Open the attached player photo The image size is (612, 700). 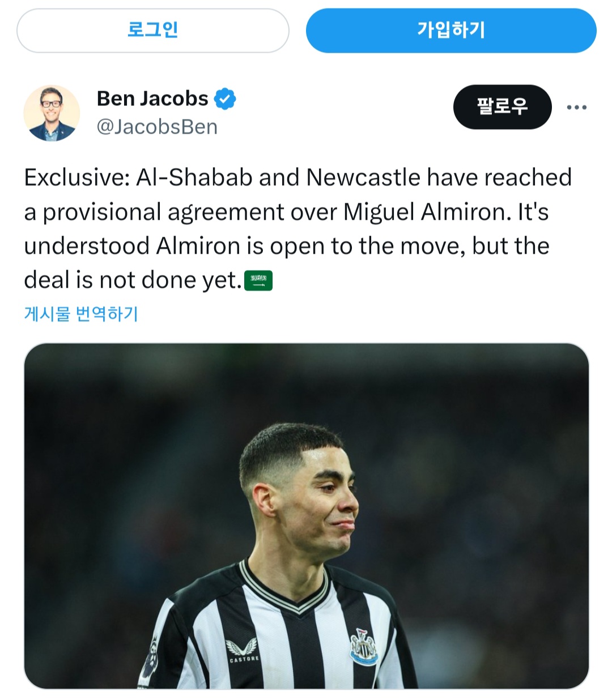point(306,515)
